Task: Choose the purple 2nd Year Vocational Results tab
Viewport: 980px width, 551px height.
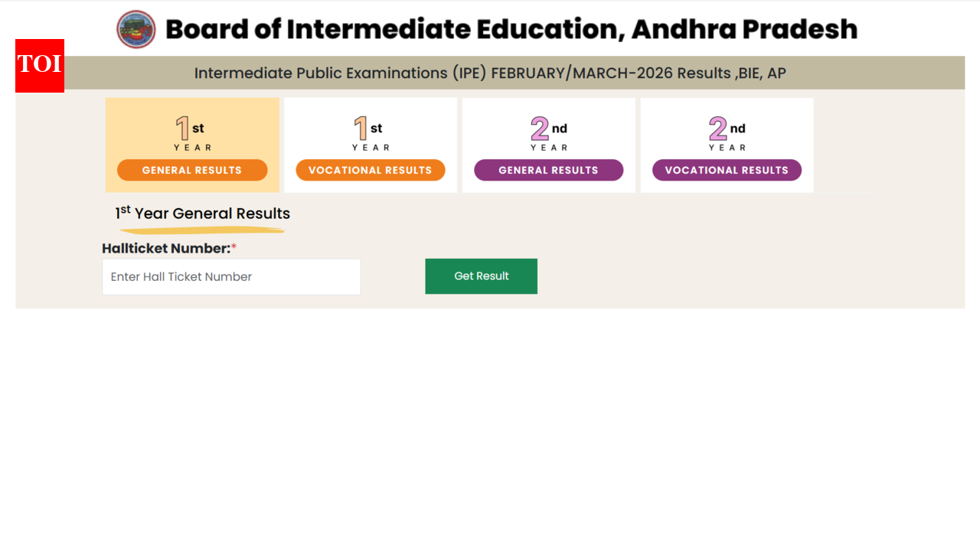Action: pyautogui.click(x=727, y=170)
